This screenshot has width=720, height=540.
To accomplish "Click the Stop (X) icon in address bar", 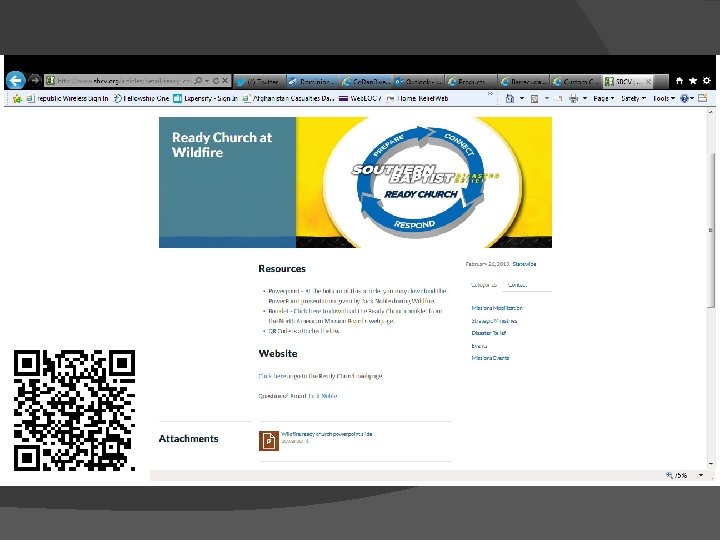I will (x=225, y=81).
